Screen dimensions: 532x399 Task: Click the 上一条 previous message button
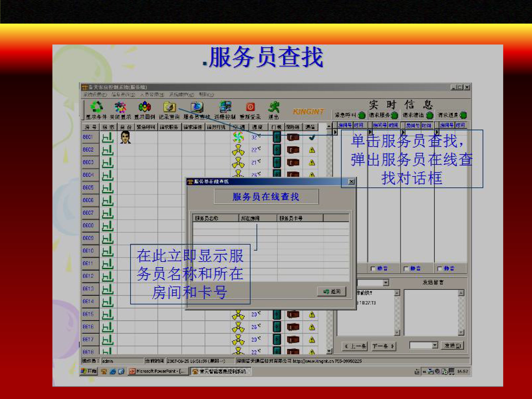click(354, 346)
